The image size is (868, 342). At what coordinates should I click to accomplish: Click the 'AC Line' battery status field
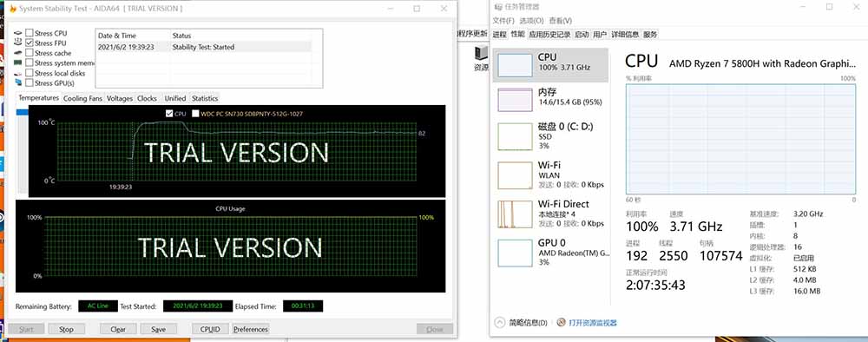[x=98, y=306]
